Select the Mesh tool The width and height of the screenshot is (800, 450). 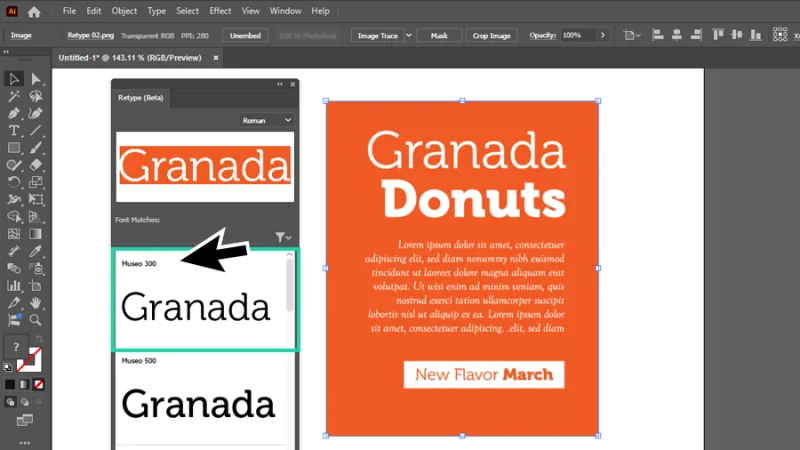click(x=14, y=234)
